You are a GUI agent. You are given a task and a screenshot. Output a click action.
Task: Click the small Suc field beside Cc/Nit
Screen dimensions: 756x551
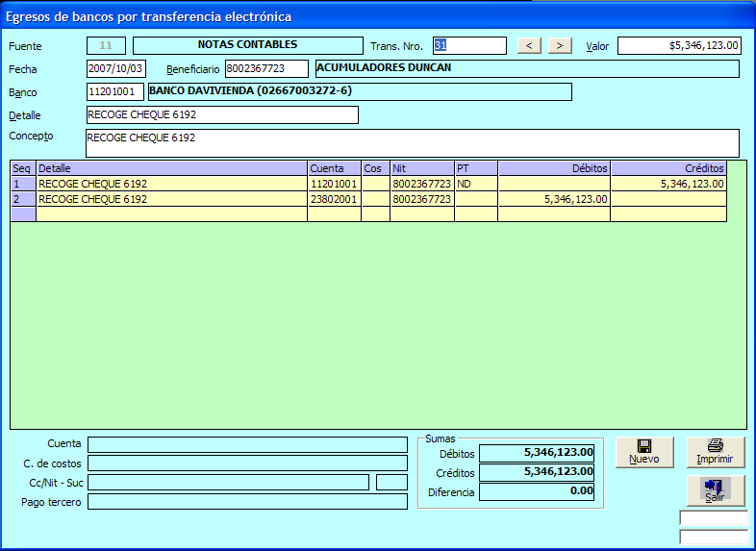click(391, 483)
